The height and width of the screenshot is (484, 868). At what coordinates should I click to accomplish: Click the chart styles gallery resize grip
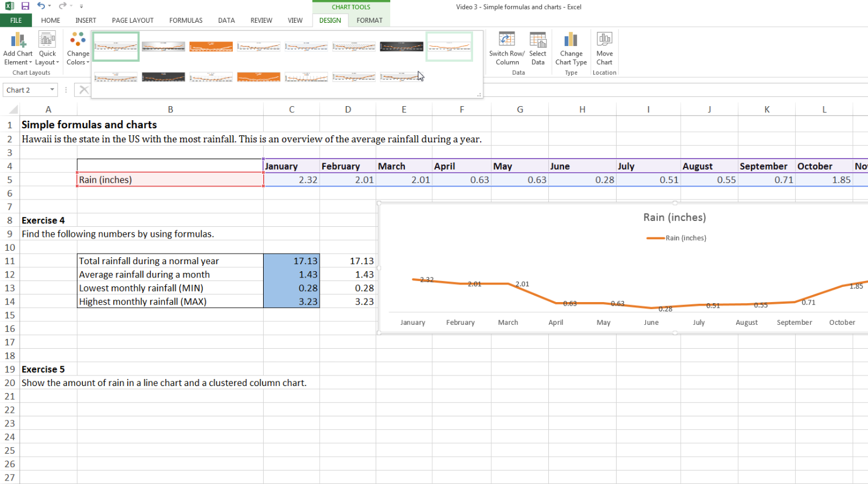(x=480, y=94)
